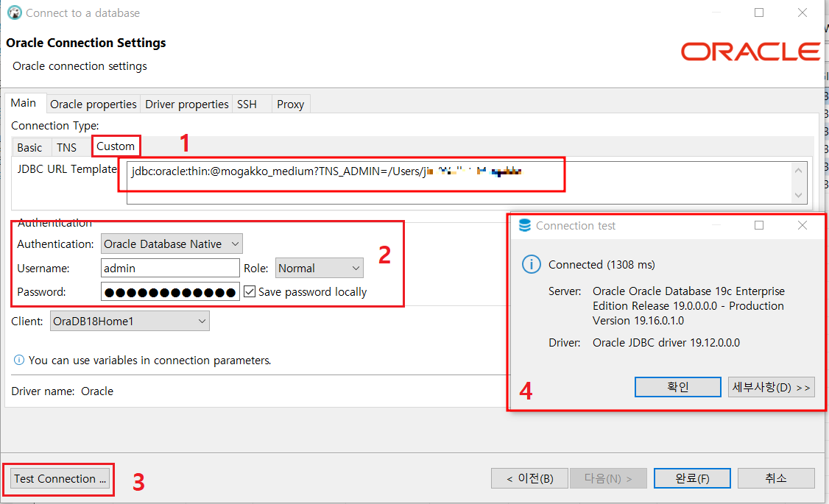Click the Username field containing admin
This screenshot has width=829, height=504.
point(170,269)
